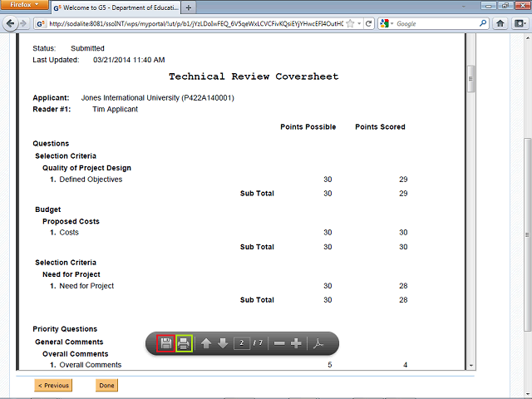Click the Points Possible column header
The height and width of the screenshot is (399, 532).
point(308,127)
